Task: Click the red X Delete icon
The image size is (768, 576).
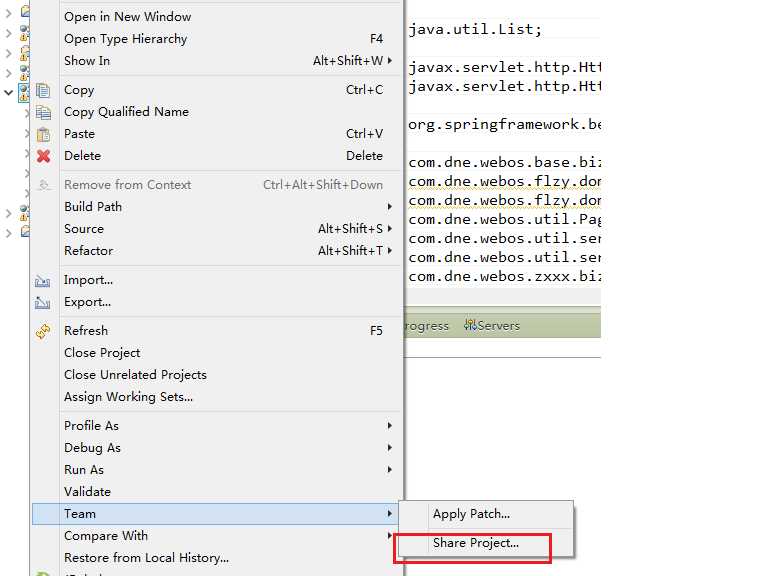Action: pos(43,156)
